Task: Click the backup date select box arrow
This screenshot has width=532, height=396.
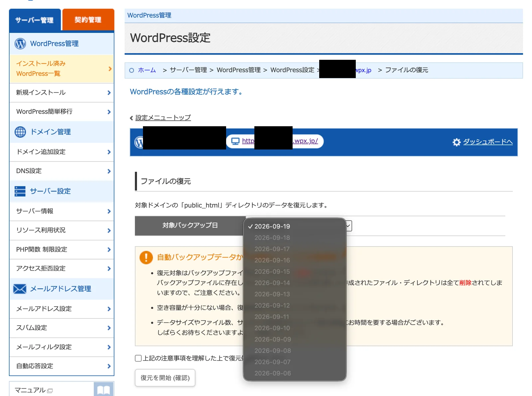Action: (x=348, y=226)
